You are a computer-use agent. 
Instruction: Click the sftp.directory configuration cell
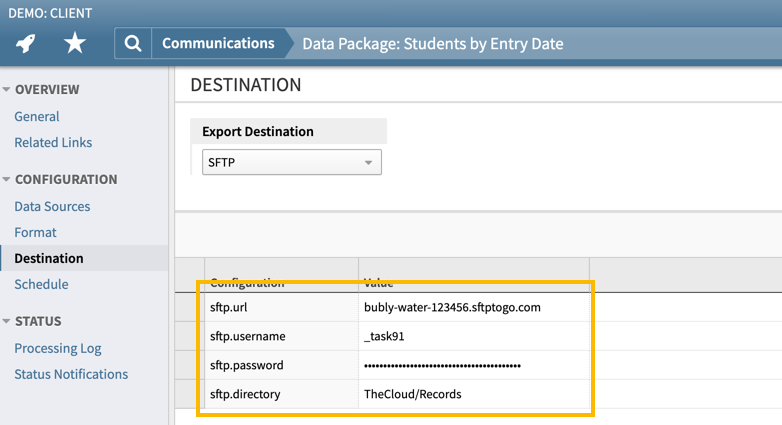281,394
